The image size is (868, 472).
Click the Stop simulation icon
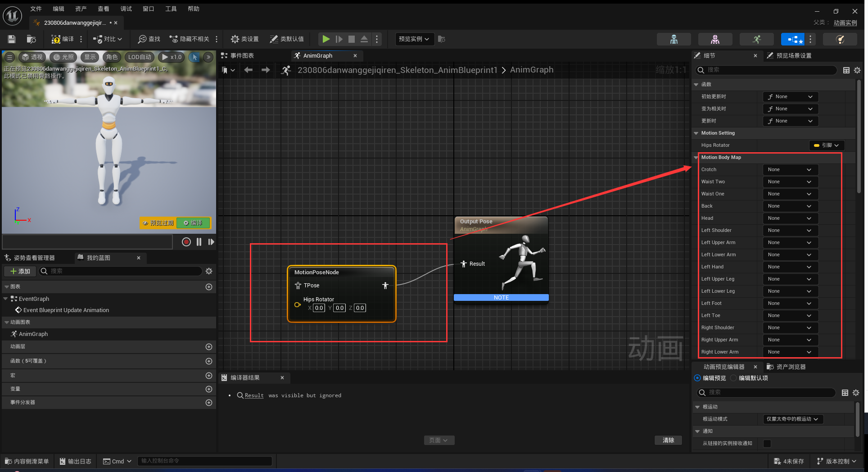[x=352, y=39]
